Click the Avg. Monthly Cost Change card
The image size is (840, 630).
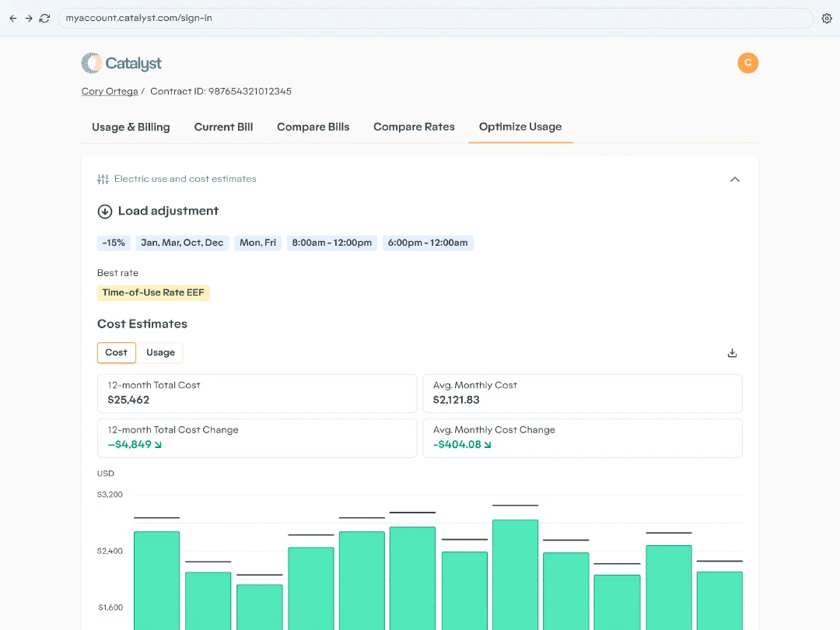point(583,438)
